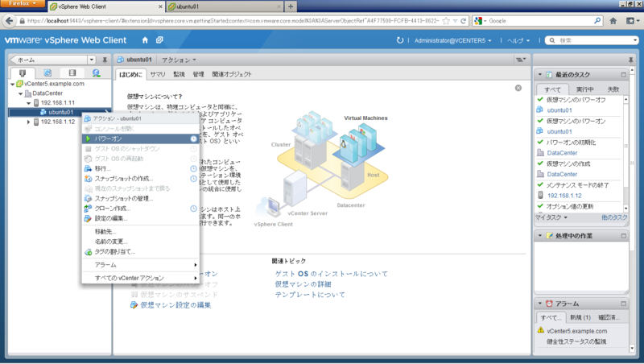Reload the page using the address bar reload icon
This screenshot has width=644, height=364.
pyautogui.click(x=464, y=21)
